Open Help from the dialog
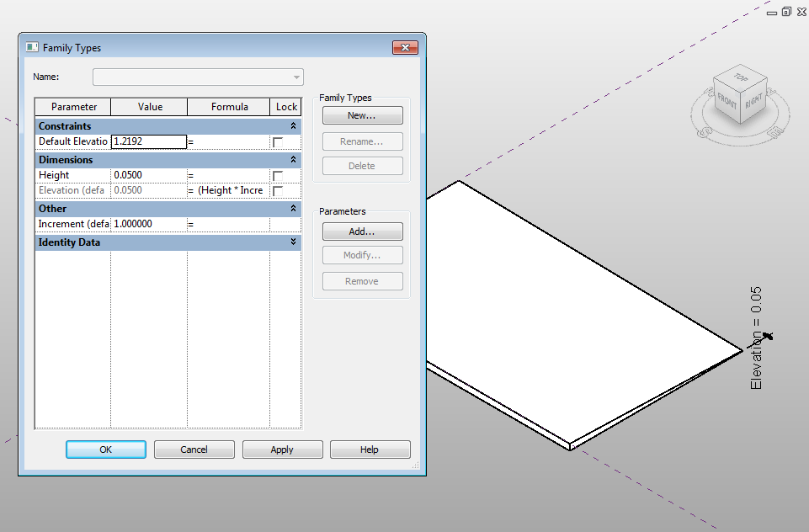 coord(370,450)
